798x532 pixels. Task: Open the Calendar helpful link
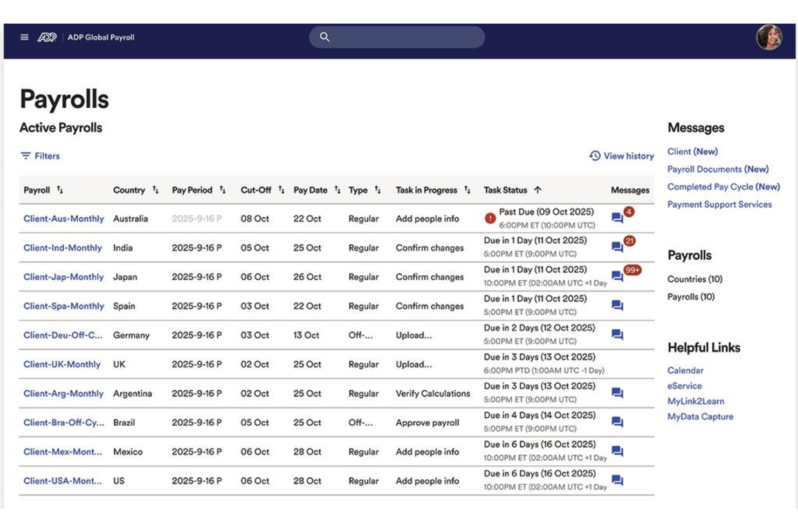685,370
